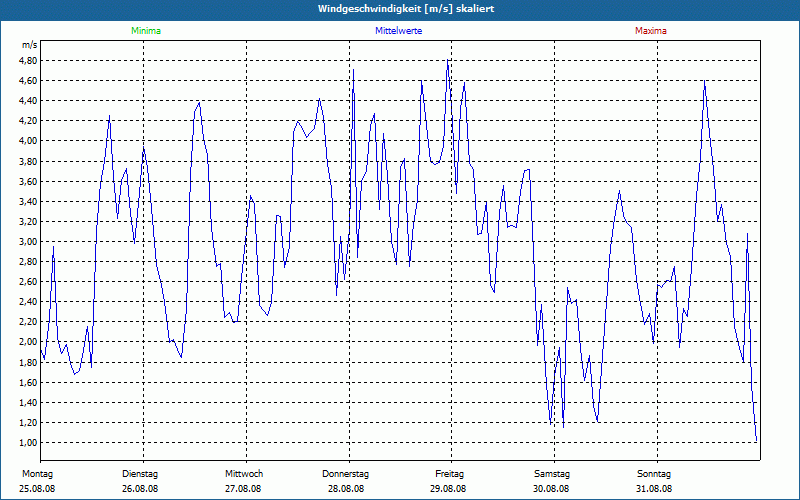This screenshot has height=500, width=800.
Task: Click the 25.08.08 date label
Action: (37, 489)
